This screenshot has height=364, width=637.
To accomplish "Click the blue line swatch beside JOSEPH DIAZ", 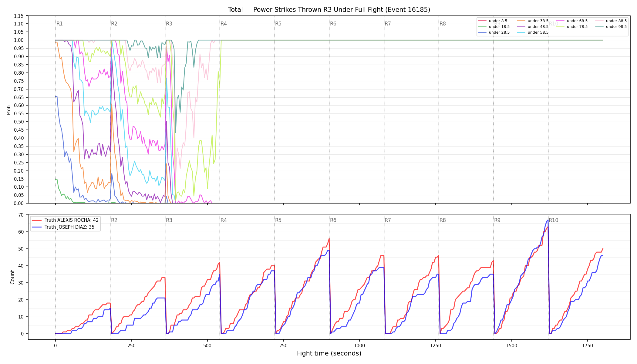I will (x=37, y=227).
